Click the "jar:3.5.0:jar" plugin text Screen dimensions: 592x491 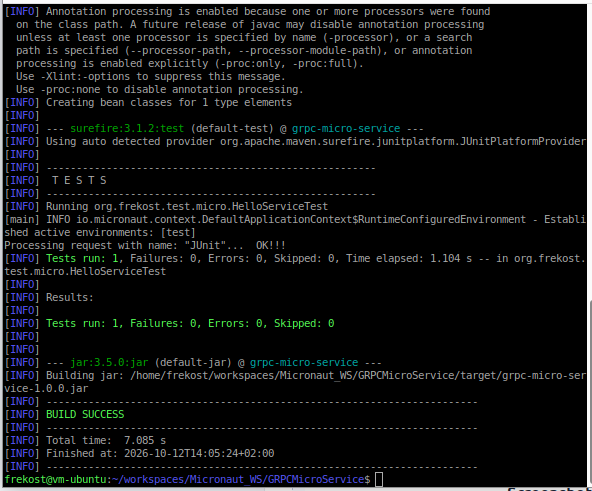[109, 363]
